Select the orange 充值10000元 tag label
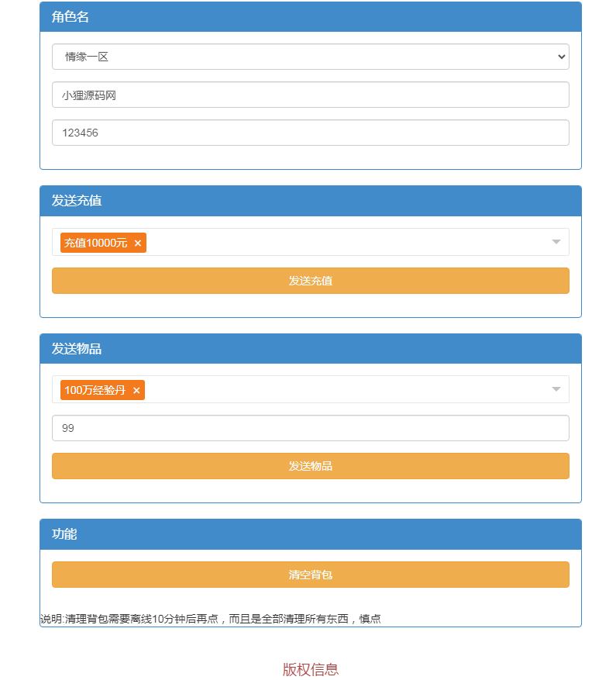 pos(95,243)
